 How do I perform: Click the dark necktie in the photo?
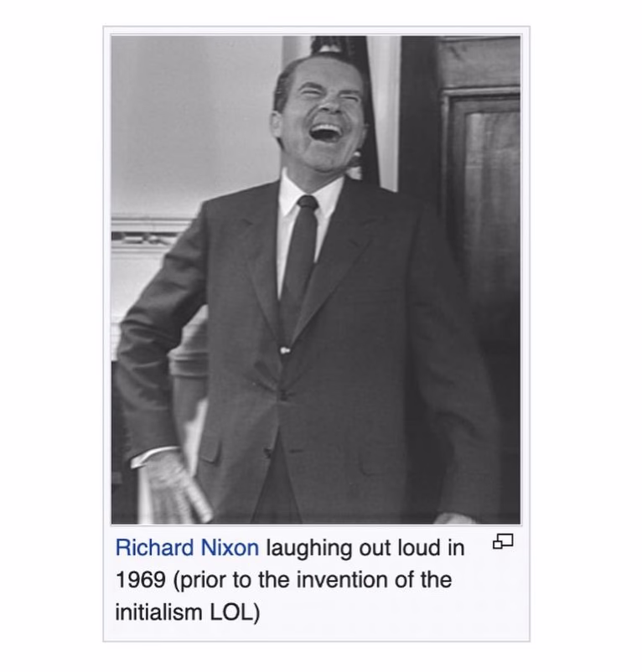pyautogui.click(x=298, y=257)
